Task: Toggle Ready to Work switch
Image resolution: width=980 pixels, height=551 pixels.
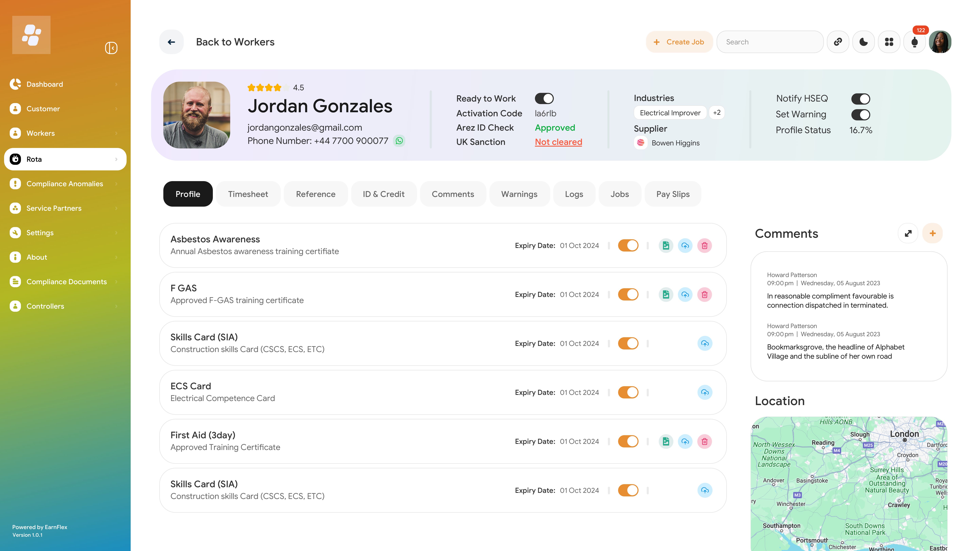Action: [x=544, y=98]
